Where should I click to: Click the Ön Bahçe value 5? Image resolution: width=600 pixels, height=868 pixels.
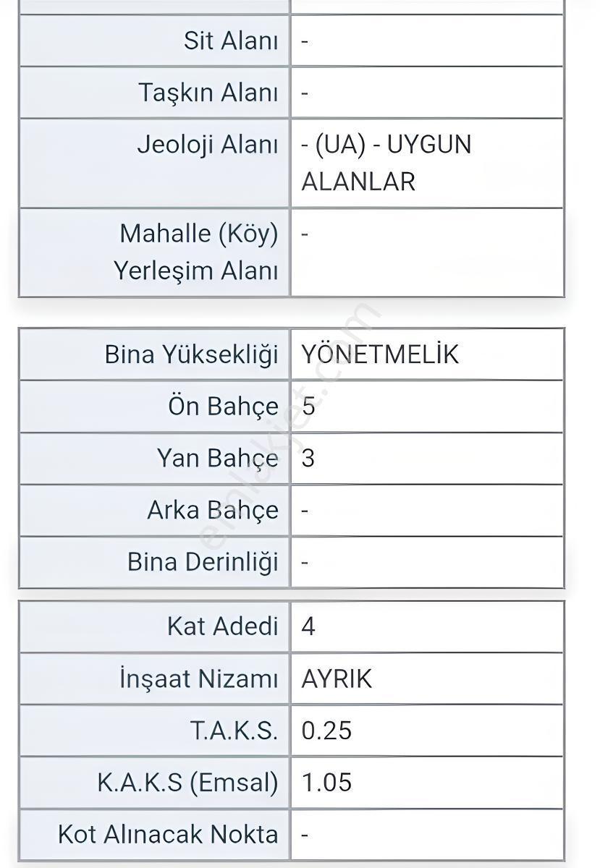308,407
